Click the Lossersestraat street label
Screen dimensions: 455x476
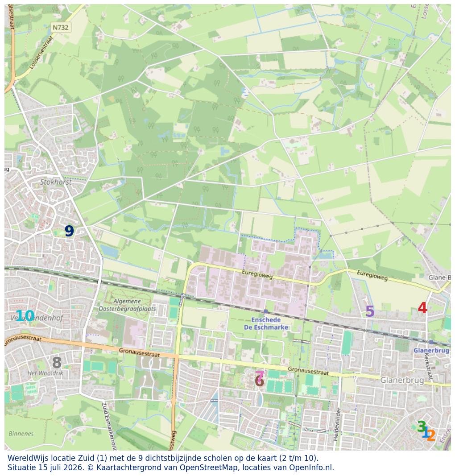[x=41, y=52]
